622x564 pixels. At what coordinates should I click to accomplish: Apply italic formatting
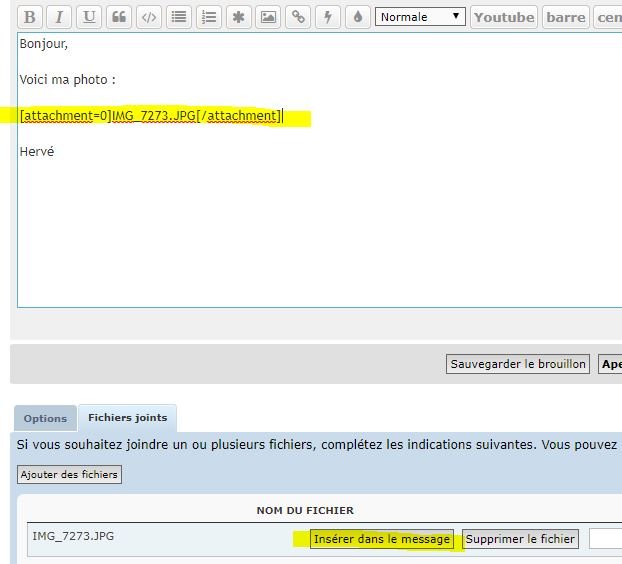[59, 17]
